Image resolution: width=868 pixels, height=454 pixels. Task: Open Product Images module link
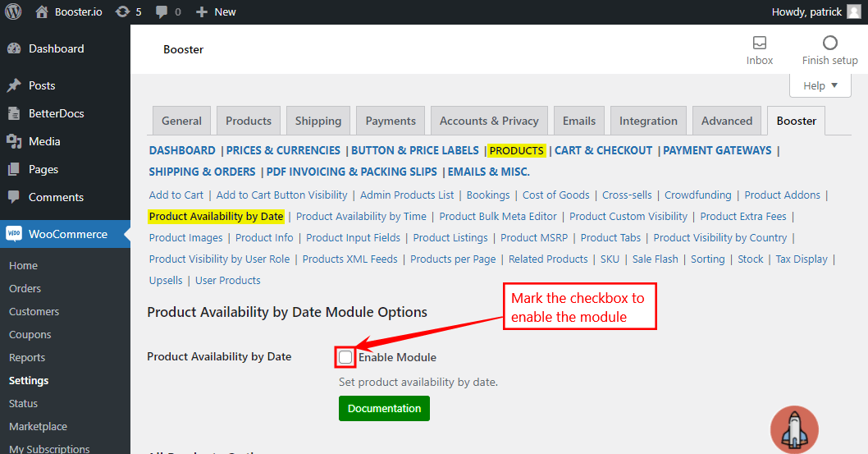pos(185,238)
